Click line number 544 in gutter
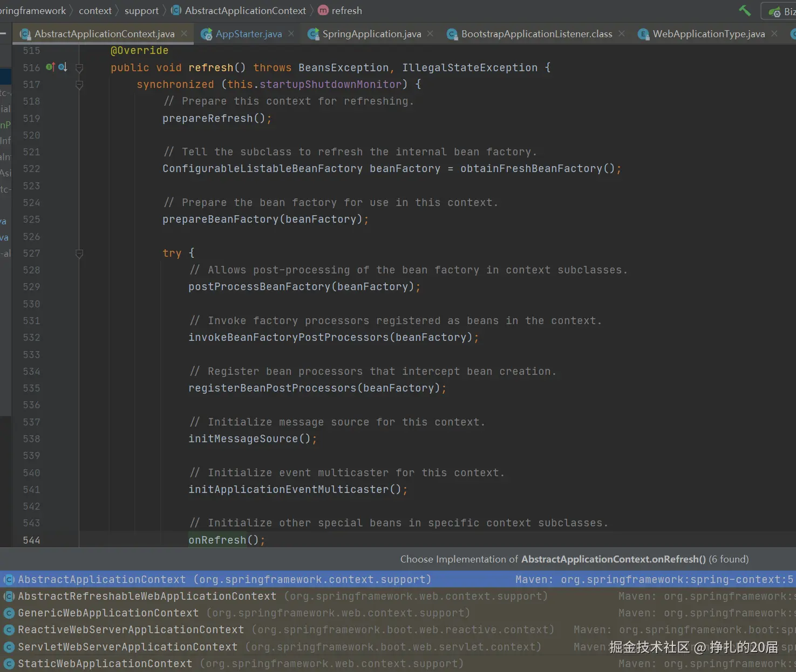 point(31,540)
